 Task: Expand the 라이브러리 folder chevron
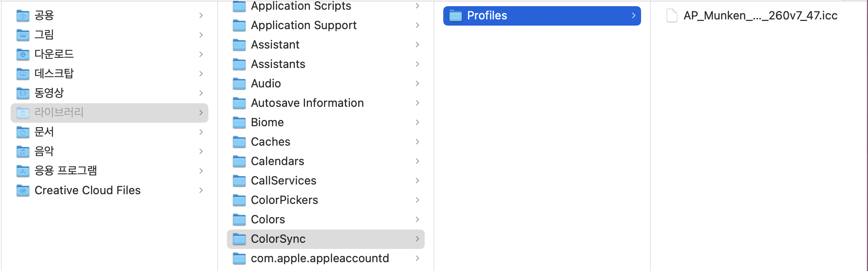(x=201, y=113)
